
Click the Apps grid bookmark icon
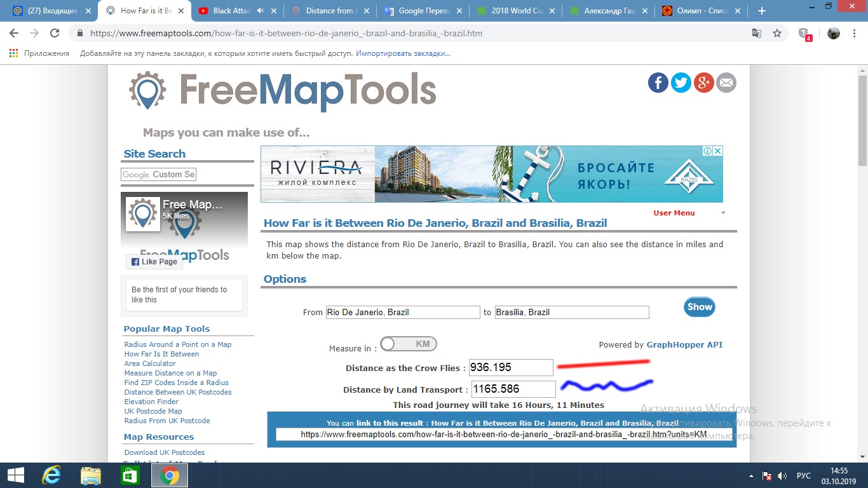[13, 53]
